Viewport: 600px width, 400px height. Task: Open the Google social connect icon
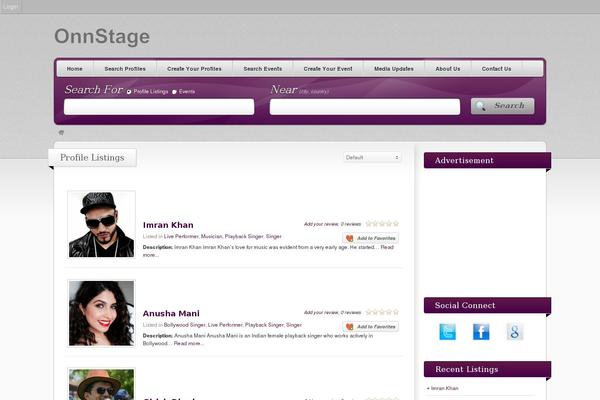pos(515,331)
